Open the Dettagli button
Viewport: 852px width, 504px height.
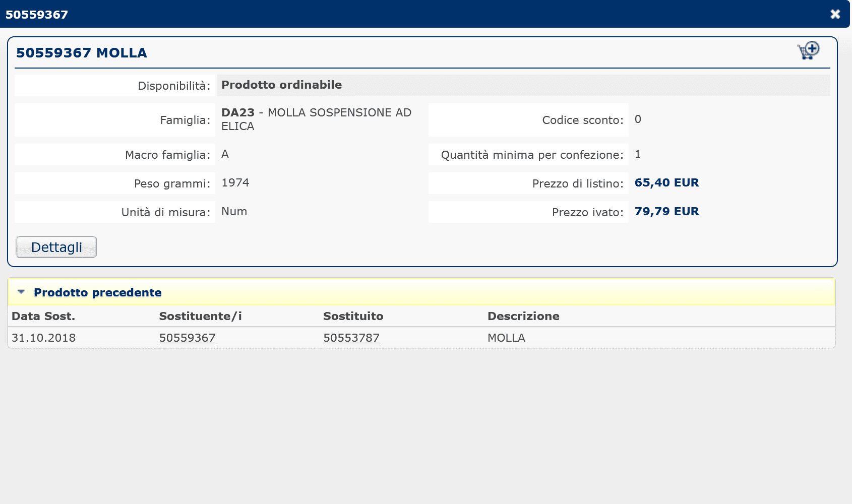click(x=56, y=247)
